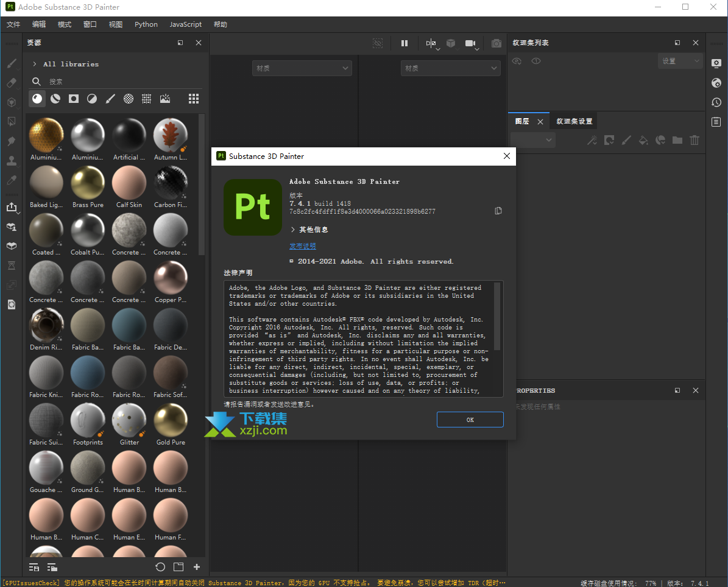Open the export textures icon in sidebar
Viewport: 728px width, 587px height.
12,208
